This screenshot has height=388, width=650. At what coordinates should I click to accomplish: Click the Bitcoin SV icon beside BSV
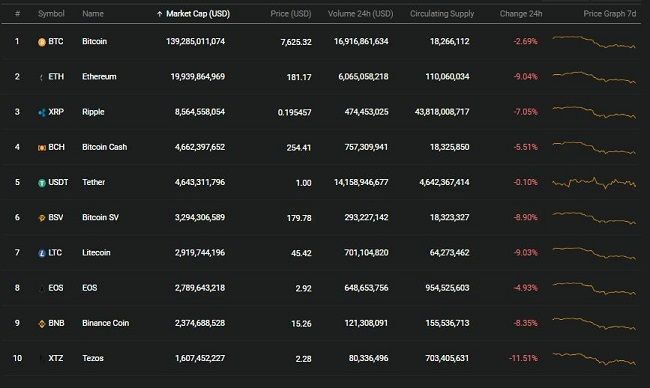(x=42, y=218)
